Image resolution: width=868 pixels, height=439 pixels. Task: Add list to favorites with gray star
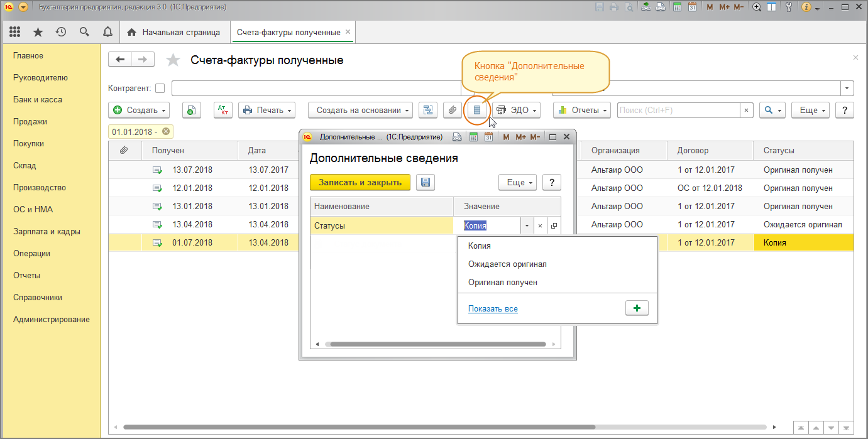[x=172, y=60]
